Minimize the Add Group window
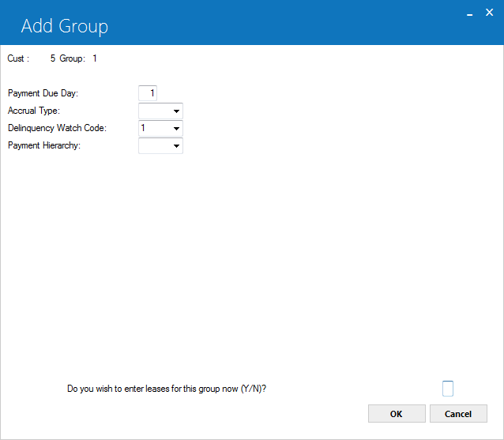 [x=469, y=13]
